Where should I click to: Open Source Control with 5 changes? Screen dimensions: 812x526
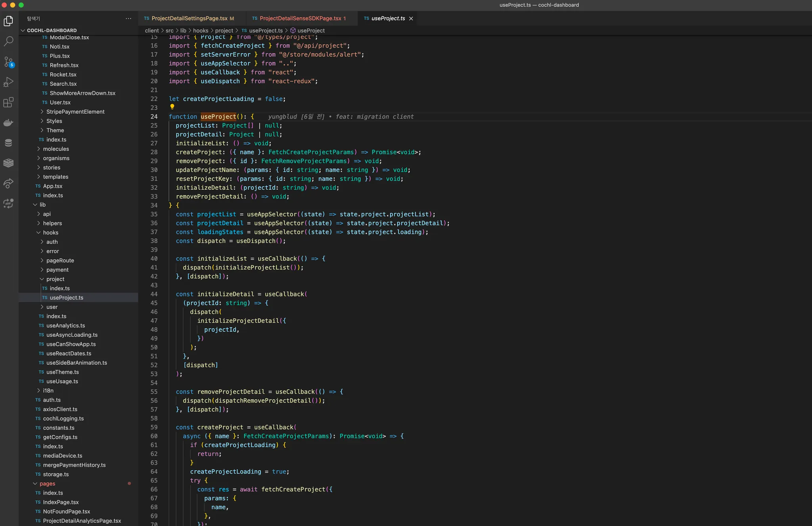[8, 61]
